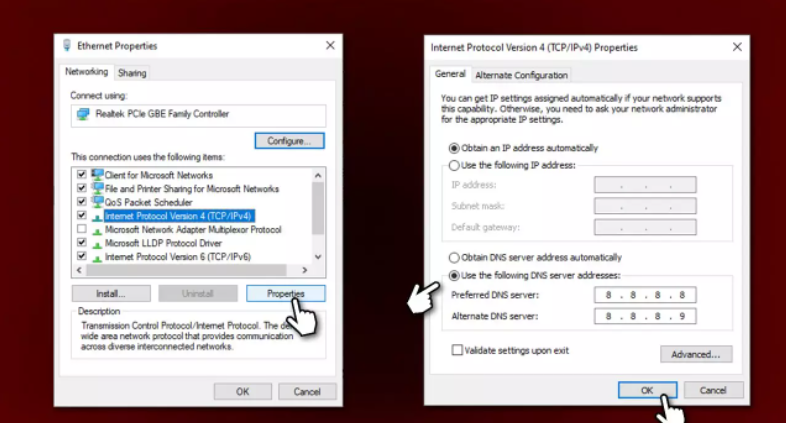Screen dimensions: 786x423
Task: Select Obtain an IP address automatically
Action: 454,148
